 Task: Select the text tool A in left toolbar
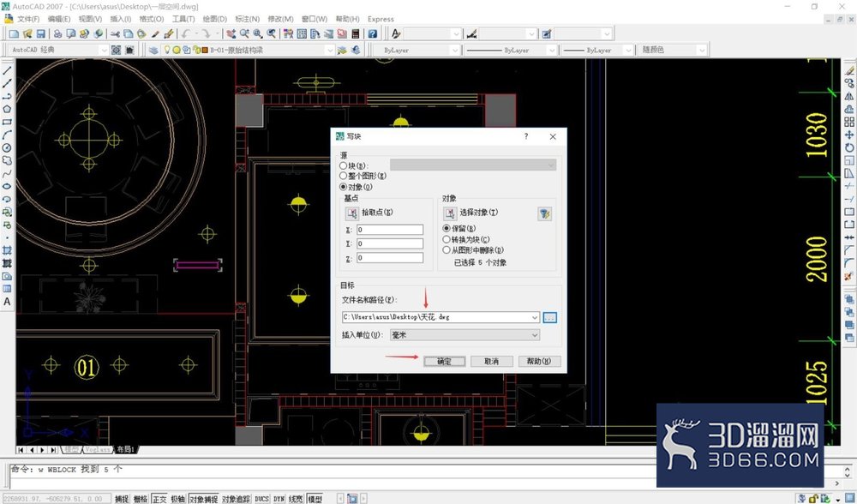(x=7, y=301)
